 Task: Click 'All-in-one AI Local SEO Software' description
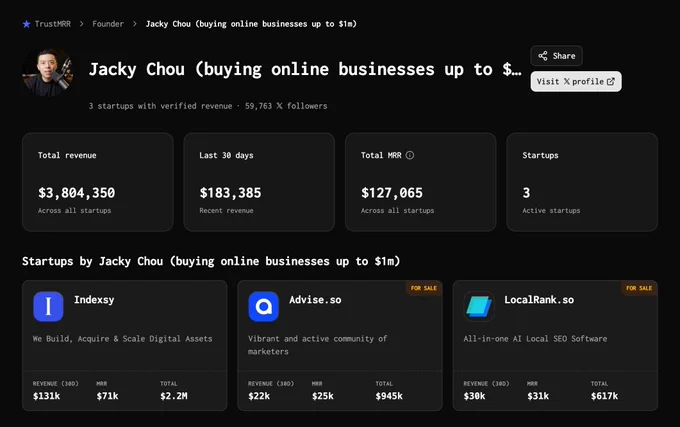(x=535, y=339)
